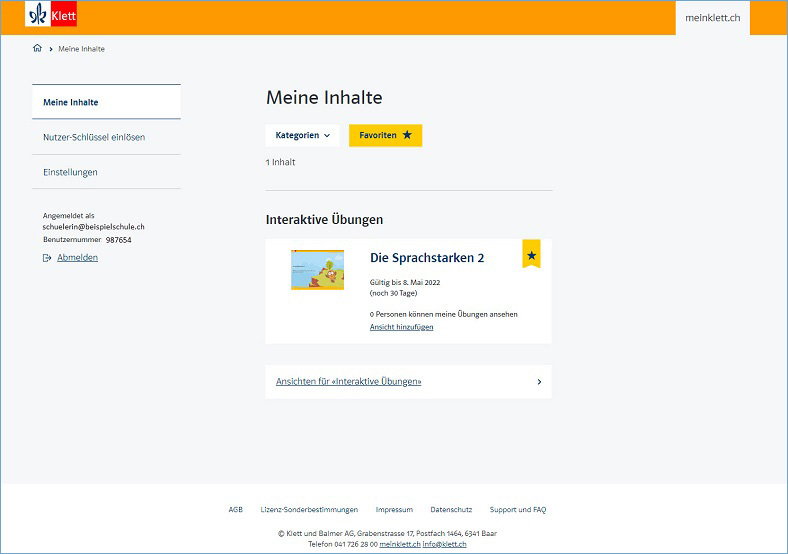Screen dimensions: 788x554
Task: Click the home icon in breadcrumb
Action: [x=37, y=48]
